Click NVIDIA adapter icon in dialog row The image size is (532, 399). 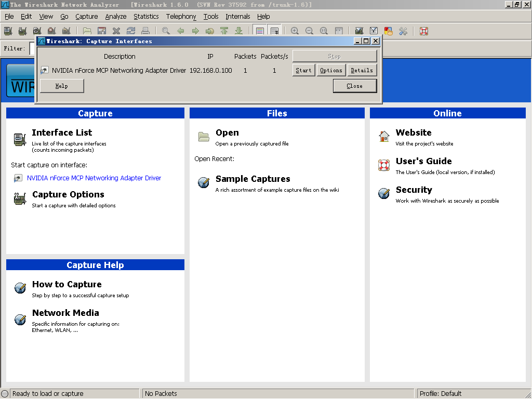45,70
